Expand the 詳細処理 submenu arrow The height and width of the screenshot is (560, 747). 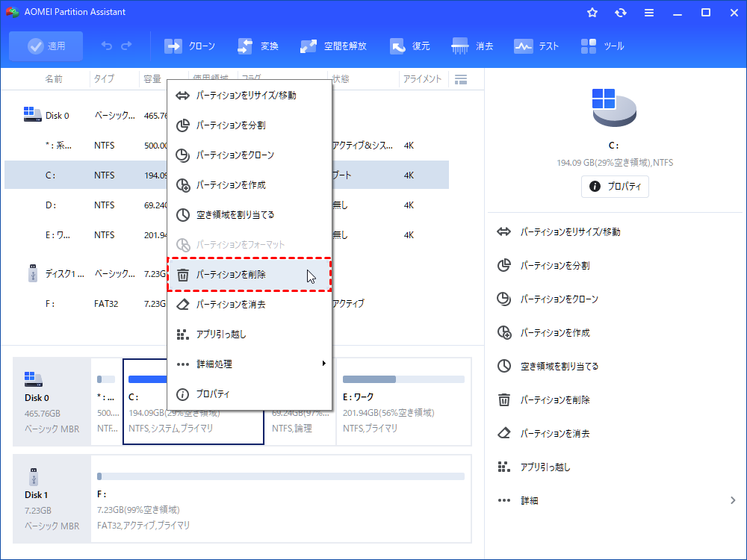[x=324, y=364]
